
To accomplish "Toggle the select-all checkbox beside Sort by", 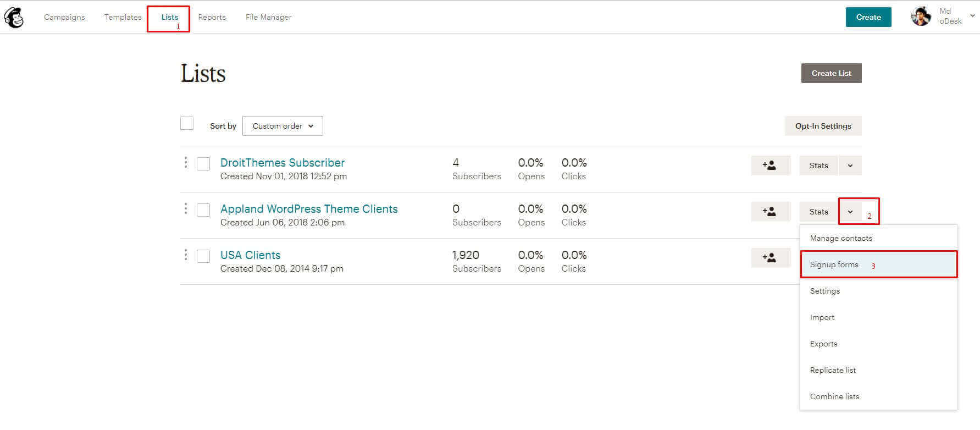I will [187, 123].
